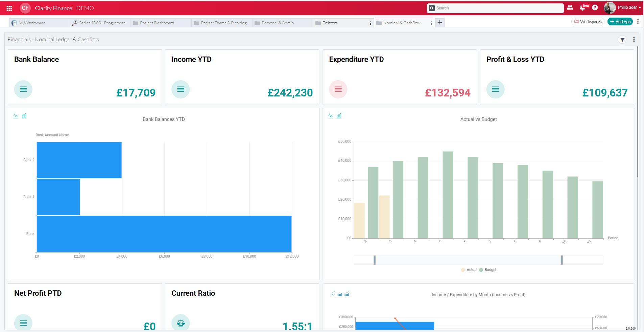
Task: Switch Bank Balances chart to line view
Action: pyautogui.click(x=15, y=116)
